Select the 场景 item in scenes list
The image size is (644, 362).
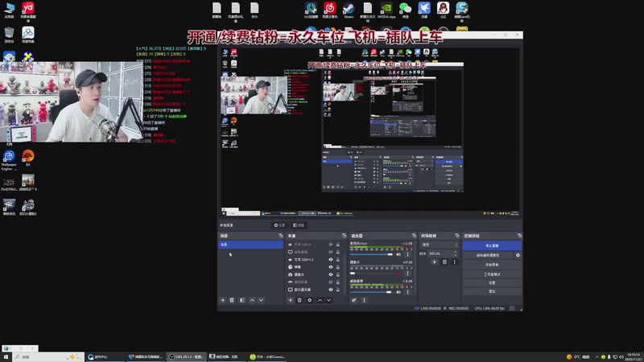250,245
